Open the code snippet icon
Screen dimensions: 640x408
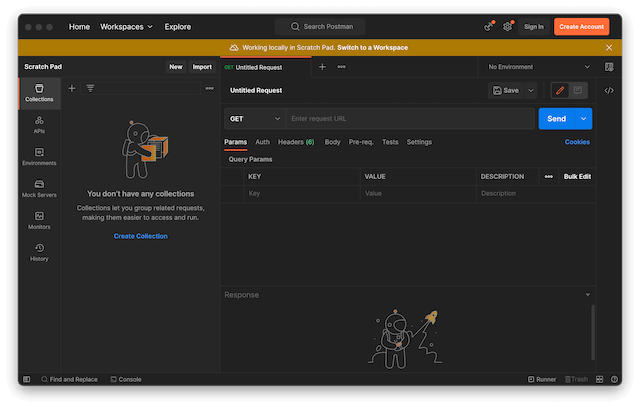[609, 91]
